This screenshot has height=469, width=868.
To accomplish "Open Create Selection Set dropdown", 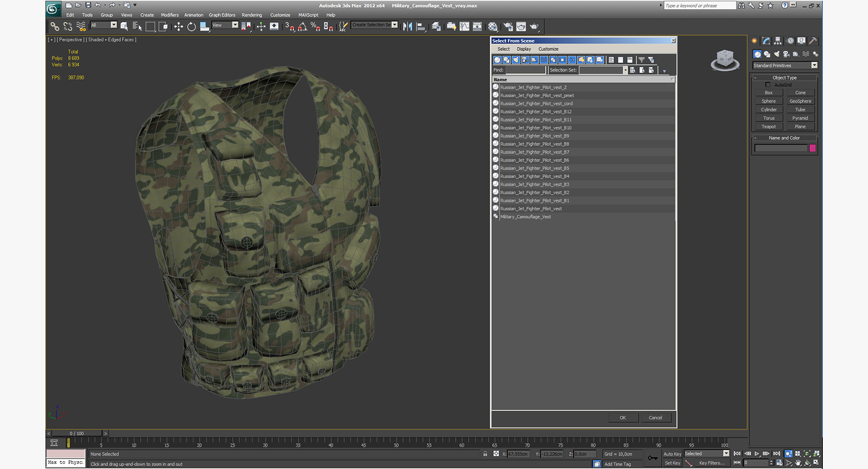I will [394, 25].
